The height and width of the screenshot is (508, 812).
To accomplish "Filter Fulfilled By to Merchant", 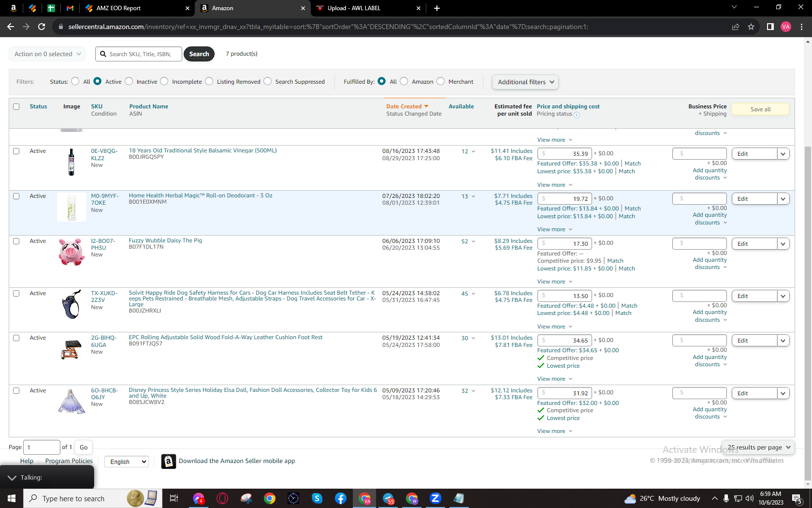I will [x=441, y=81].
